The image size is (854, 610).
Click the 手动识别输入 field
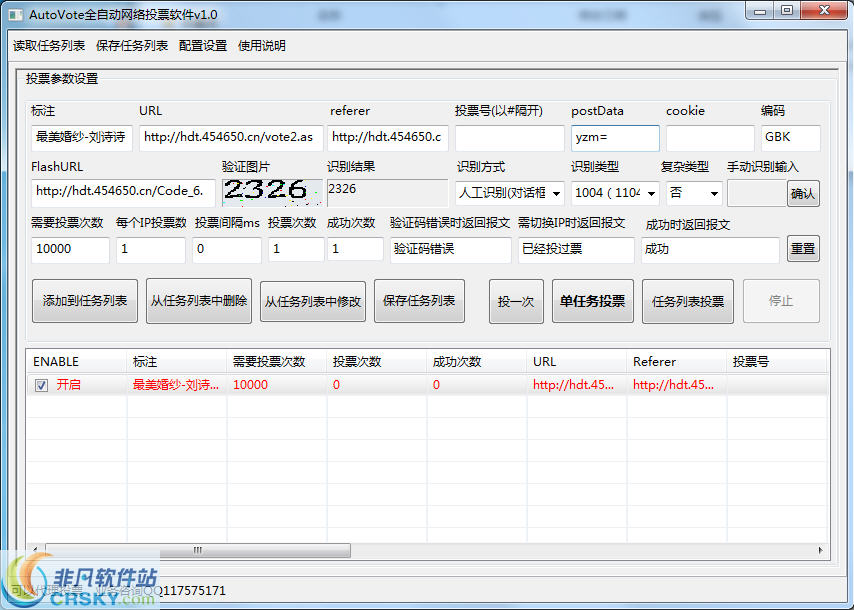pos(757,193)
